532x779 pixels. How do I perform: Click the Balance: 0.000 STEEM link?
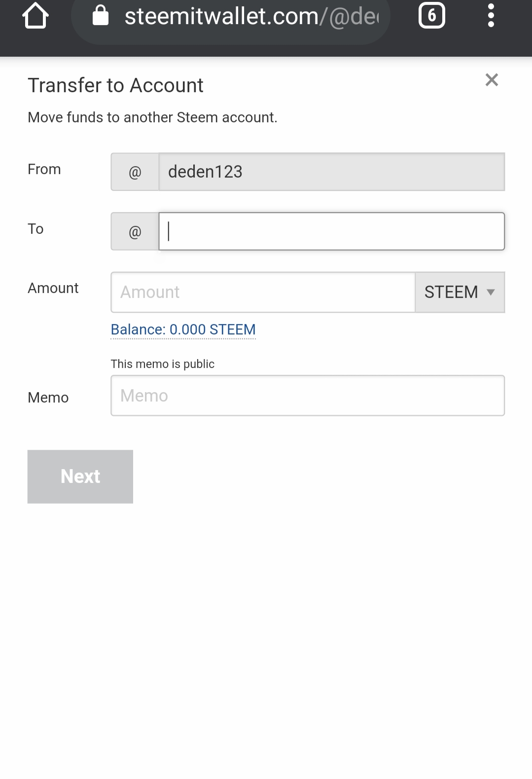point(183,330)
